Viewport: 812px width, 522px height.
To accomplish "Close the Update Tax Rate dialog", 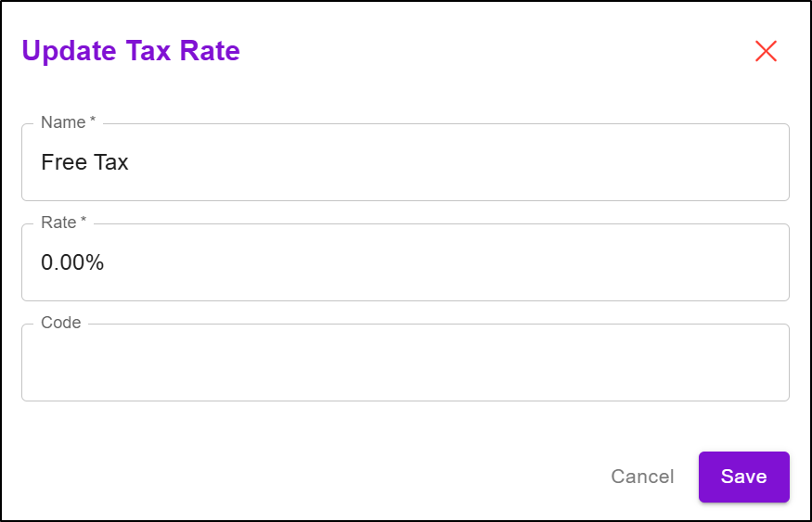I will point(766,51).
